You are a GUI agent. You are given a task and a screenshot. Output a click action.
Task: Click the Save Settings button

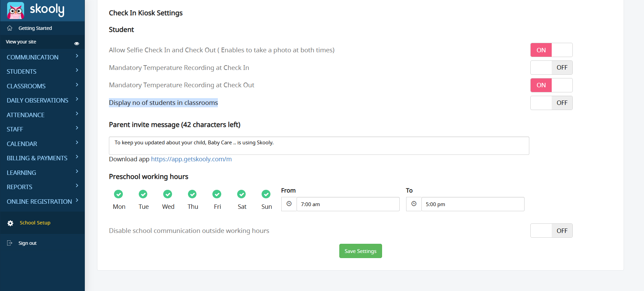[x=360, y=251]
